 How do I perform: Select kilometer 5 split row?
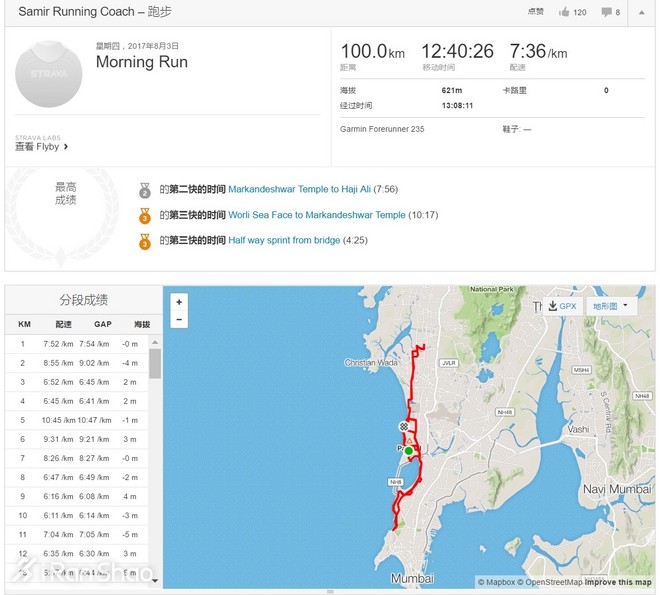click(x=80, y=421)
